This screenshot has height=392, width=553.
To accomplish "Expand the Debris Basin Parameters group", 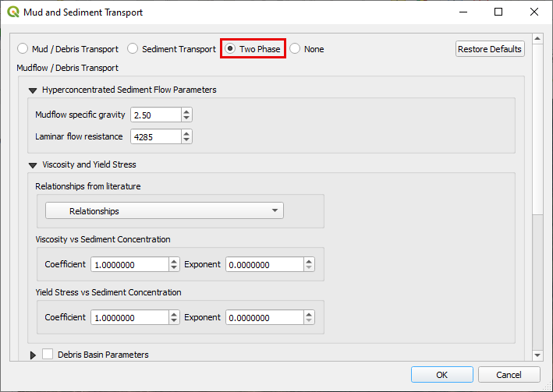I will pyautogui.click(x=33, y=355).
